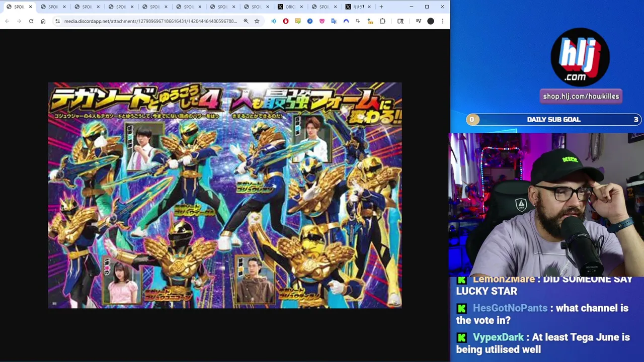This screenshot has height=362, width=644.
Task: Open the tab search window icon
Action: pyautogui.click(x=400, y=21)
